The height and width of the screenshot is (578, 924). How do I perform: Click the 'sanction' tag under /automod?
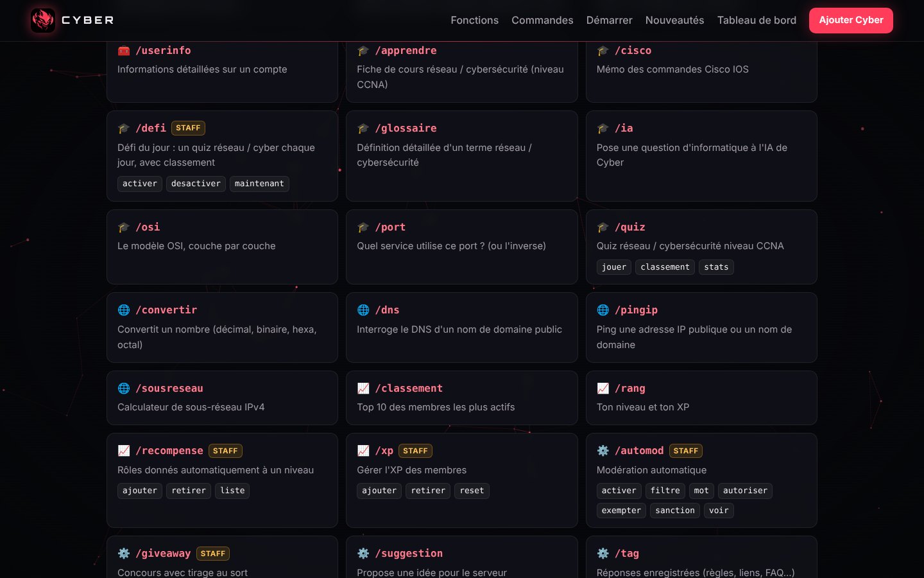675,511
